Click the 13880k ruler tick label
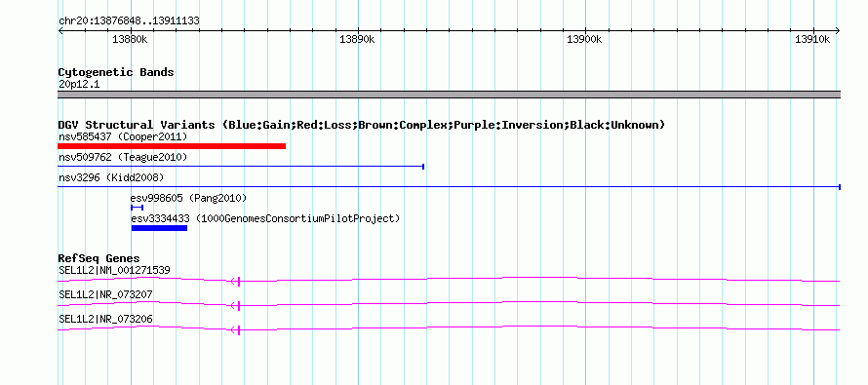This screenshot has width=868, height=385. pos(130,39)
